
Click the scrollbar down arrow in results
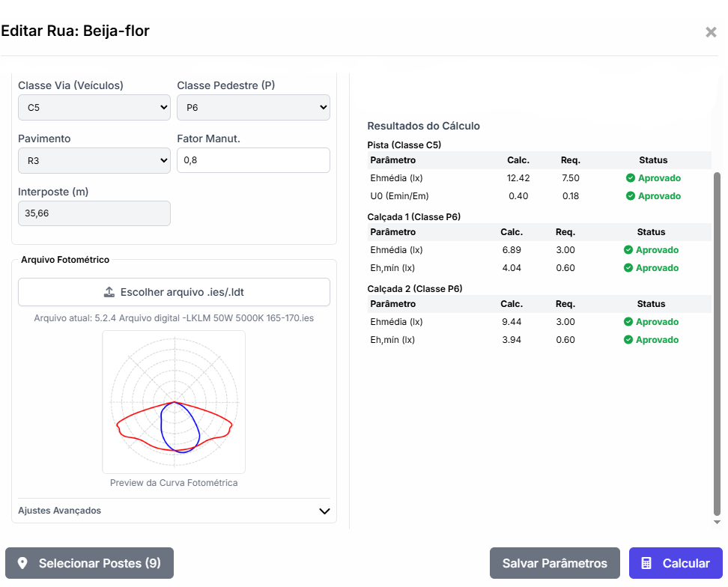tap(717, 523)
